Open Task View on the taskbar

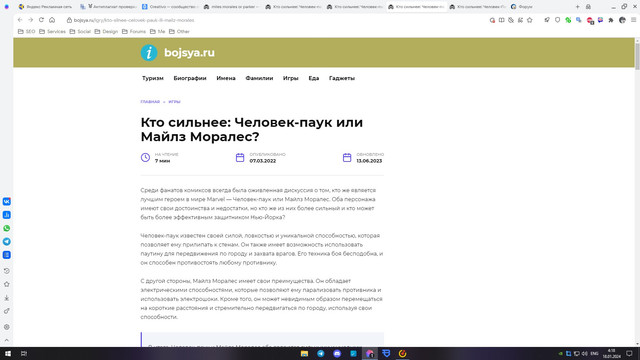24,353
